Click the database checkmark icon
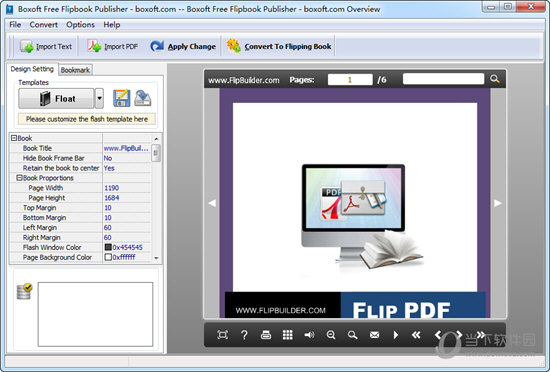 [x=24, y=291]
